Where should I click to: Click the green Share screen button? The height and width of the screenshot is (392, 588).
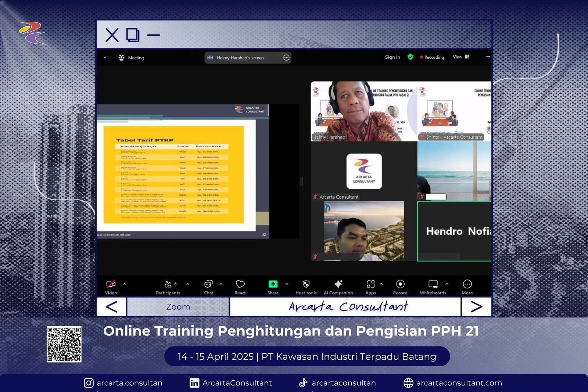point(273,284)
